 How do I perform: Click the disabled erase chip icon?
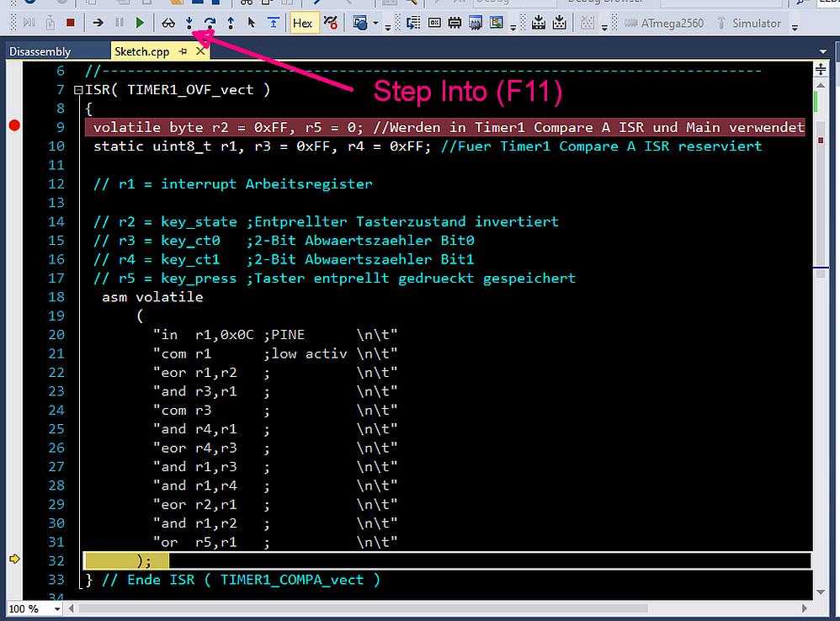coord(587,23)
